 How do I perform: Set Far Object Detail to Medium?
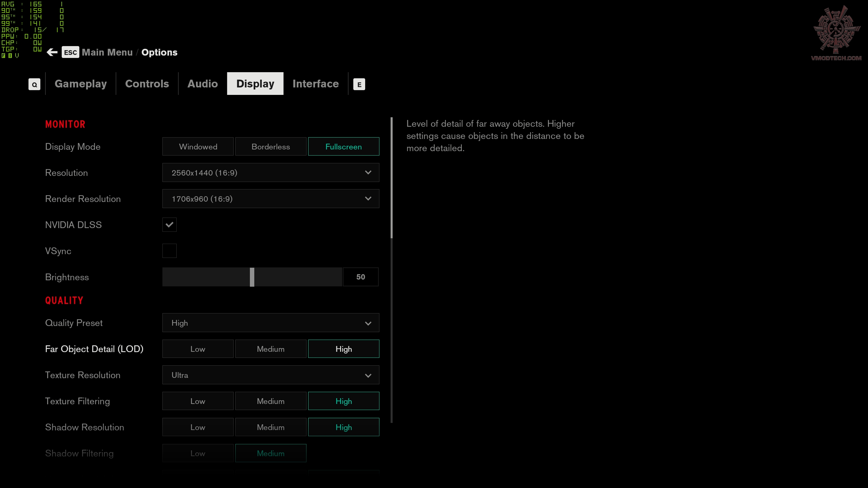click(x=271, y=349)
